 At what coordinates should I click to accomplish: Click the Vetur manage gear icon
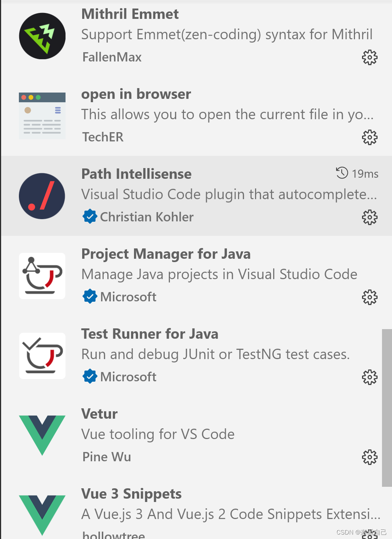[x=369, y=457]
